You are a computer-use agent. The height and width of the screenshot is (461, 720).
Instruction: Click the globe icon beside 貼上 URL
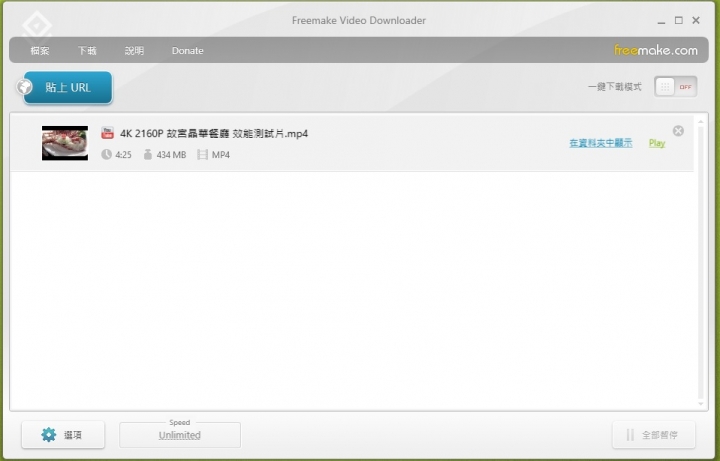pos(24,87)
